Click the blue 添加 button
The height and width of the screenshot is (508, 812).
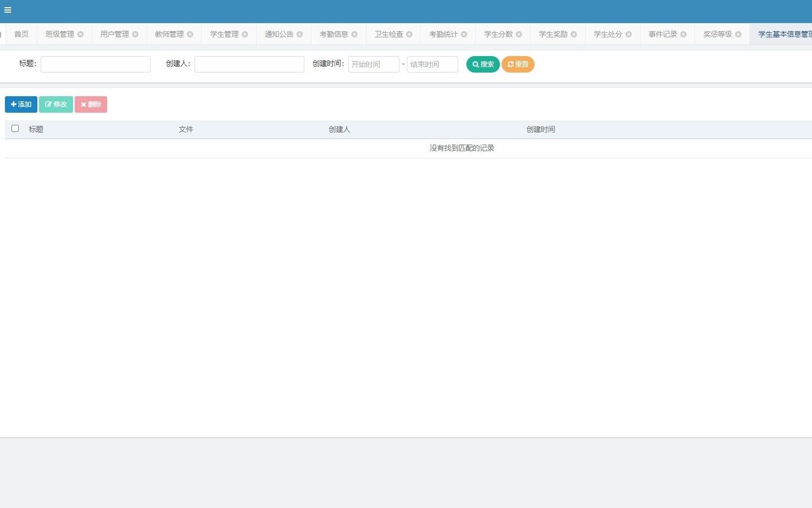21,104
